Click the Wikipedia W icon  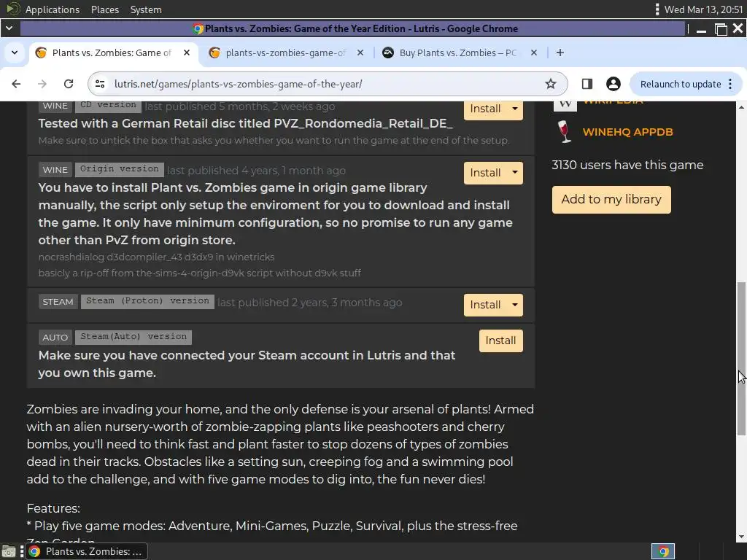[565, 106]
